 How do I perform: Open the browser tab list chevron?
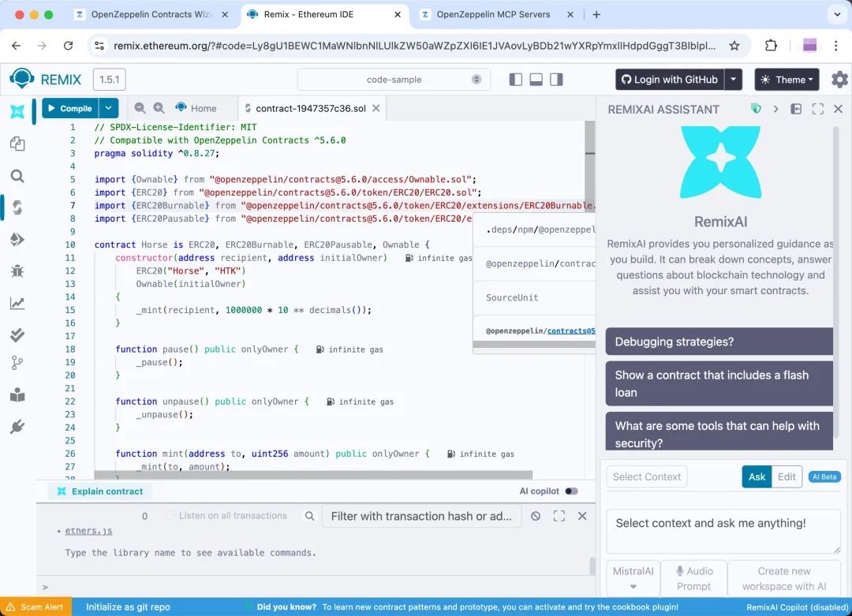(x=837, y=15)
